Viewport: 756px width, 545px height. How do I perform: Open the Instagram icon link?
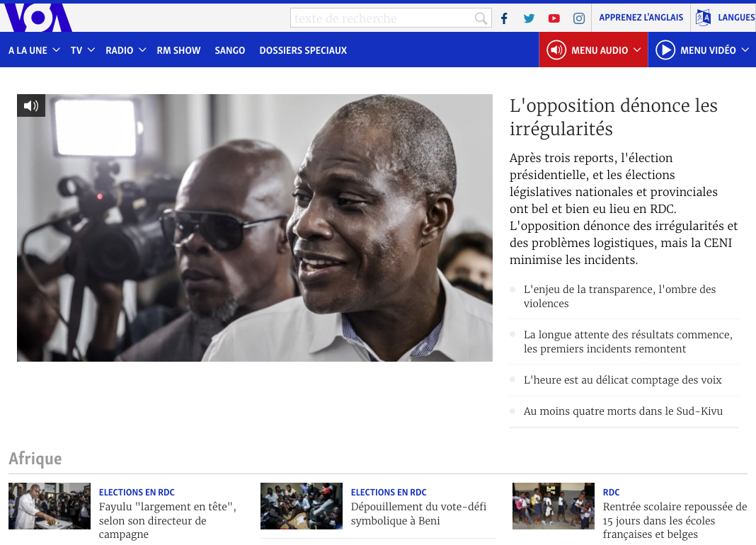coord(578,18)
